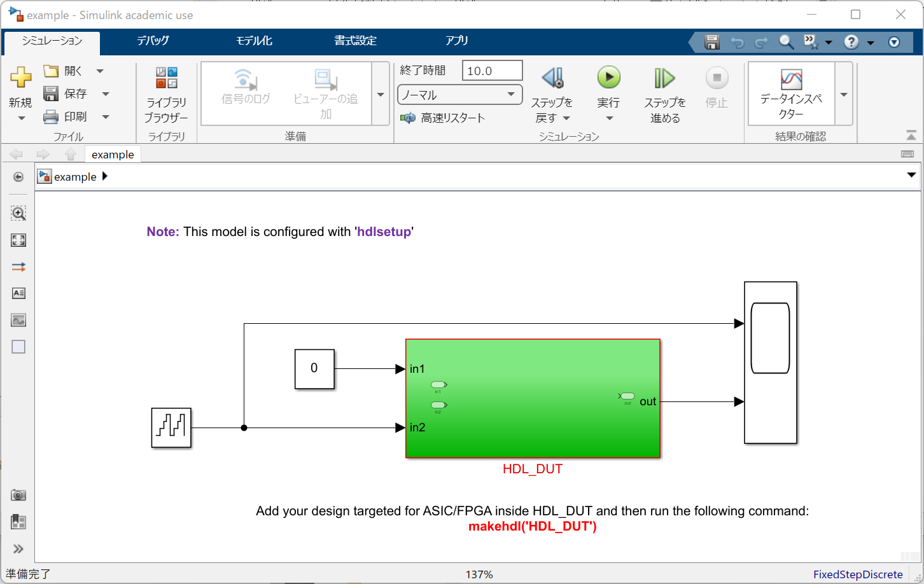Click the 137% zoom level control

pos(479,574)
